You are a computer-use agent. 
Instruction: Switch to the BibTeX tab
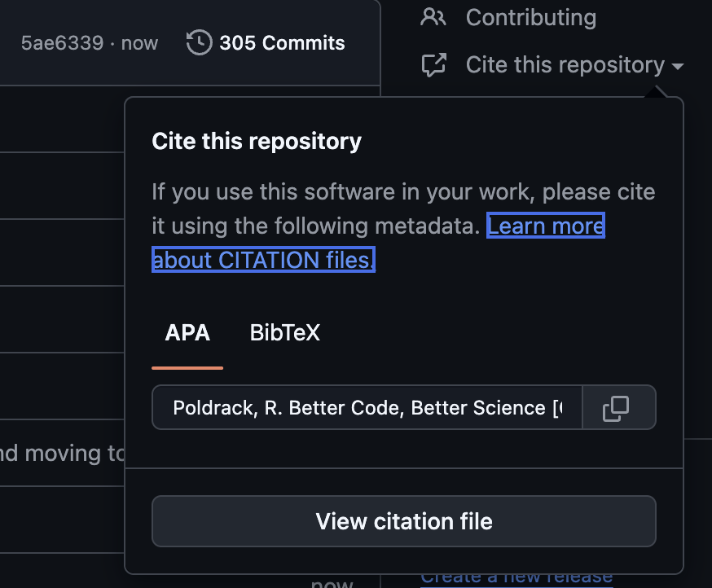(284, 332)
